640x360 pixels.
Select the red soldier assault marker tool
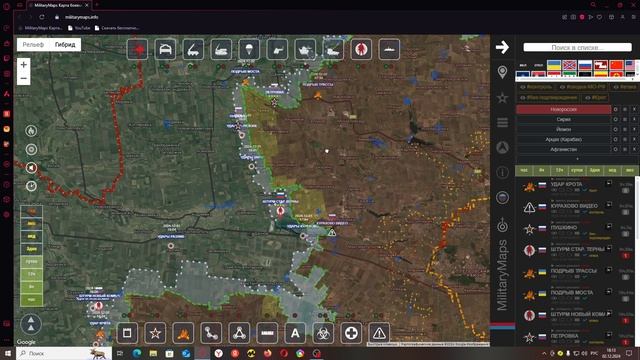coord(361,49)
